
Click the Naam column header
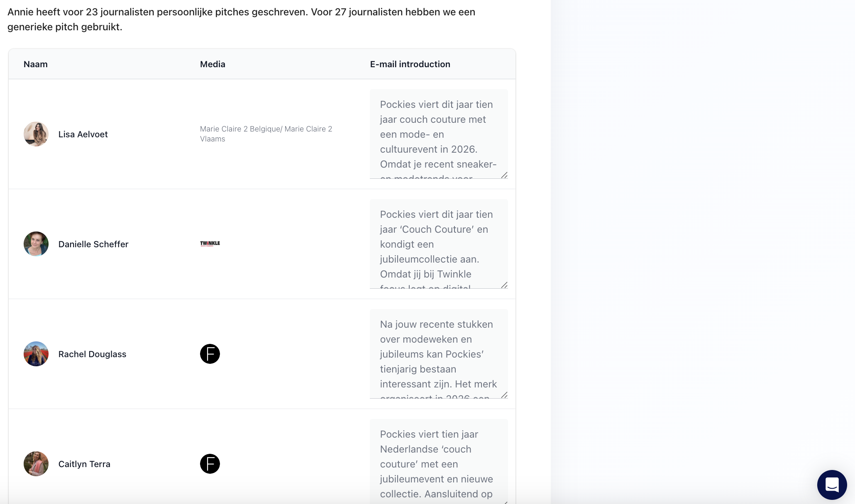point(35,64)
